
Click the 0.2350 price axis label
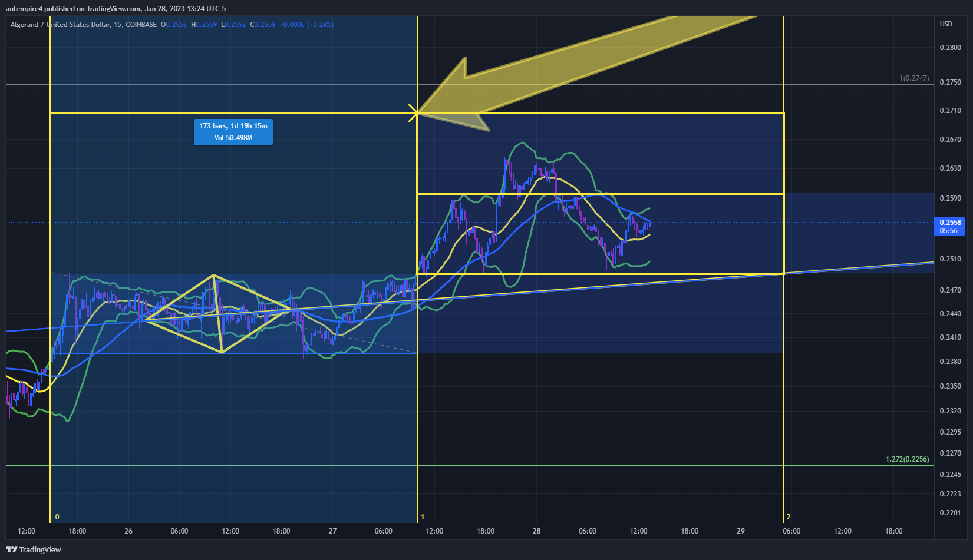click(x=950, y=386)
